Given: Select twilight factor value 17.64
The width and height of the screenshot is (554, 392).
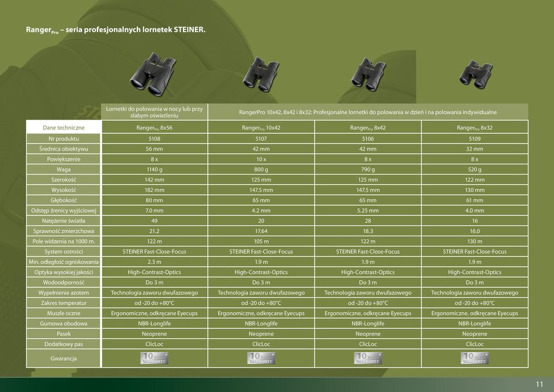Looking at the screenshot, I should point(261,231).
